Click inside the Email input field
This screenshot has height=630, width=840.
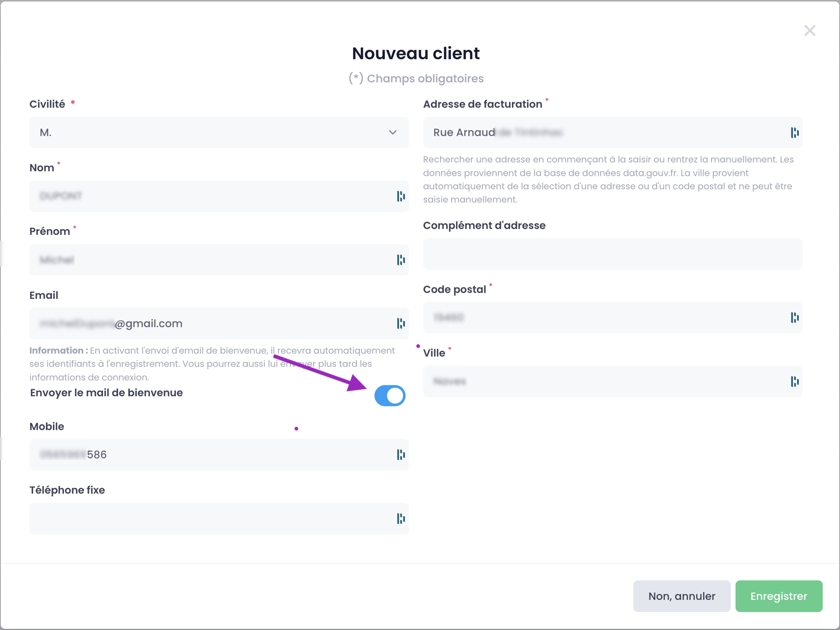pyautogui.click(x=244, y=324)
